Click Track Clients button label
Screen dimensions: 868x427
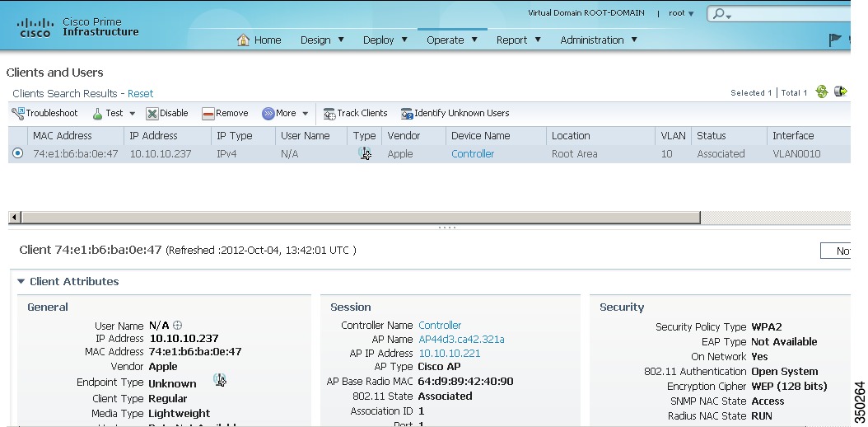[362, 113]
